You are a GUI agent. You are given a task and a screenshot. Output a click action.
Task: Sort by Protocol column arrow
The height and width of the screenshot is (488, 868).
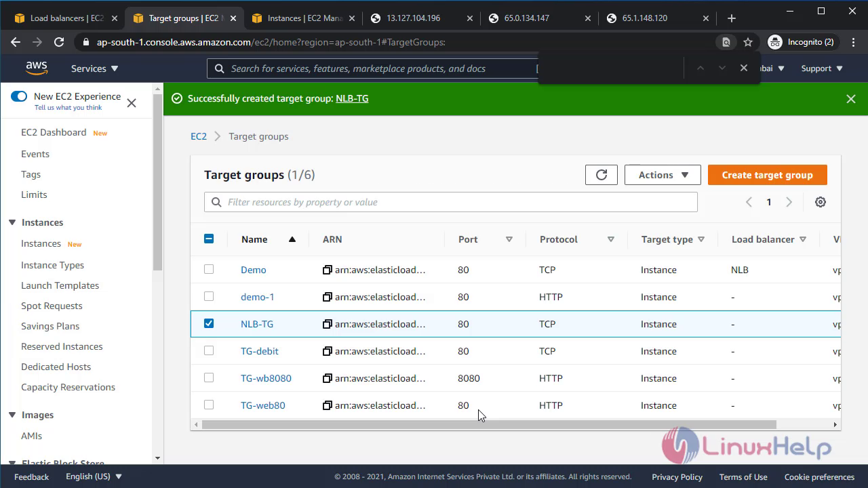click(611, 239)
